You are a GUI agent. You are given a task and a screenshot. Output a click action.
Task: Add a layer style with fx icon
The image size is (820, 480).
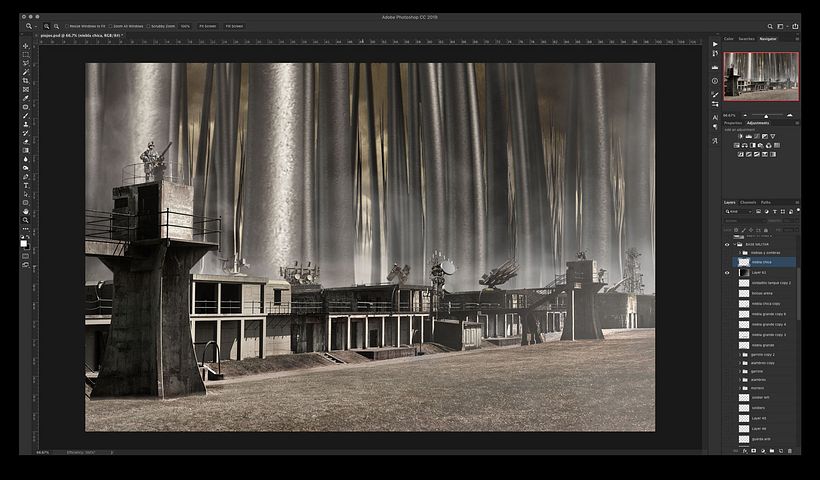pos(745,451)
